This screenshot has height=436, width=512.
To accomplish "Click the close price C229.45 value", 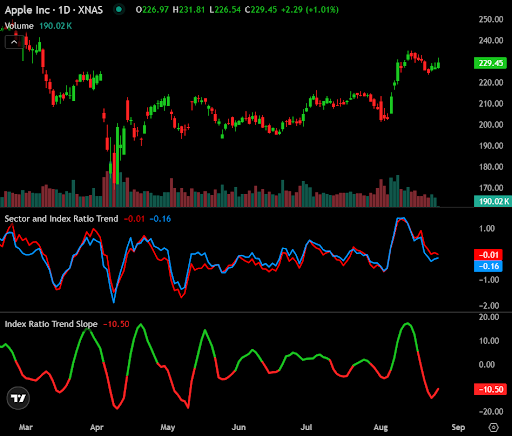I will click(x=261, y=10).
